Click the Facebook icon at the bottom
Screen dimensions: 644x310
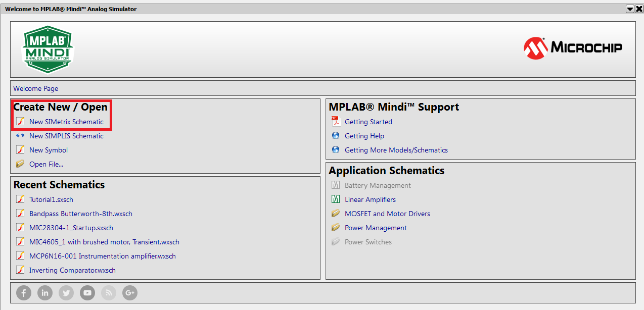click(x=23, y=293)
